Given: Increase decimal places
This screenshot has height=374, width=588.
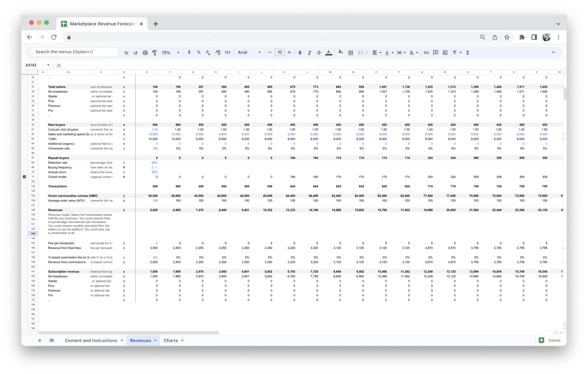Looking at the screenshot, I should (x=217, y=52).
